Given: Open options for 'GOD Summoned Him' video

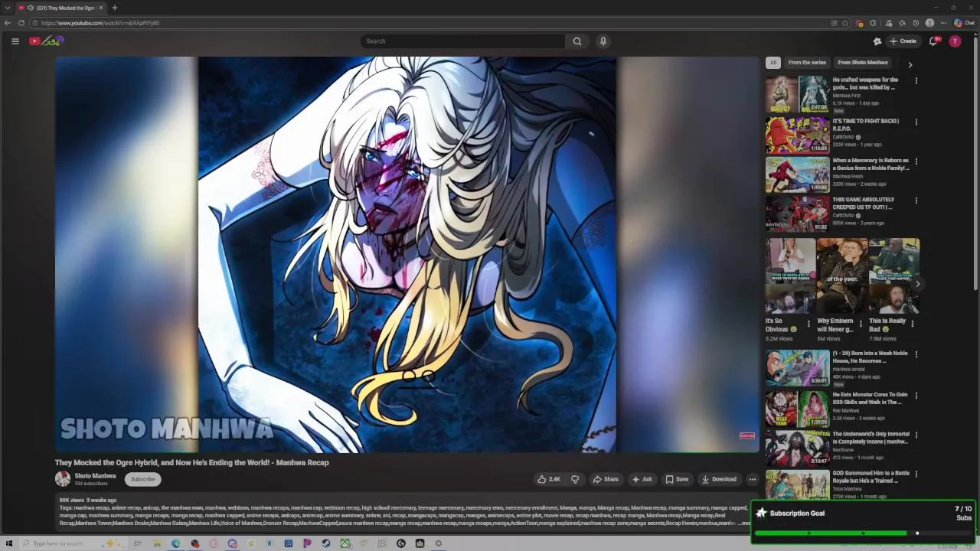Looking at the screenshot, I should click(916, 474).
